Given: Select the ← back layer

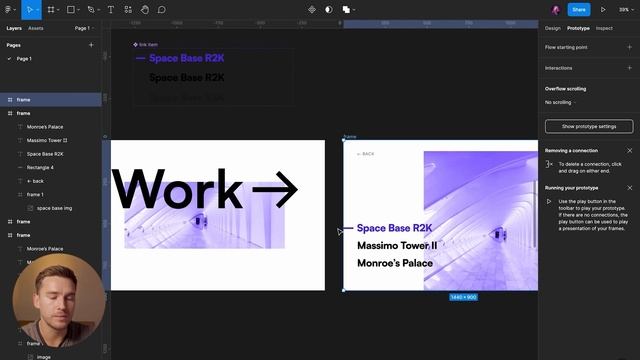Looking at the screenshot, I should tap(35, 181).
